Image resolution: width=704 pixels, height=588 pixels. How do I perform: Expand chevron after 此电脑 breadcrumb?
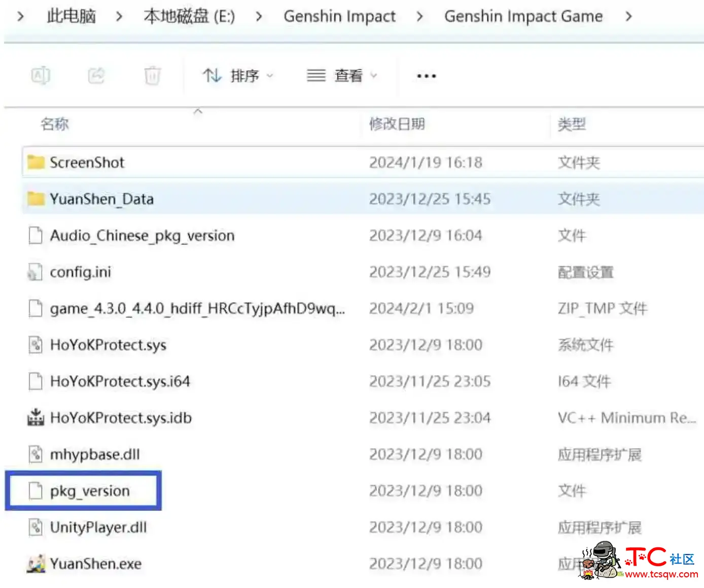click(x=119, y=17)
